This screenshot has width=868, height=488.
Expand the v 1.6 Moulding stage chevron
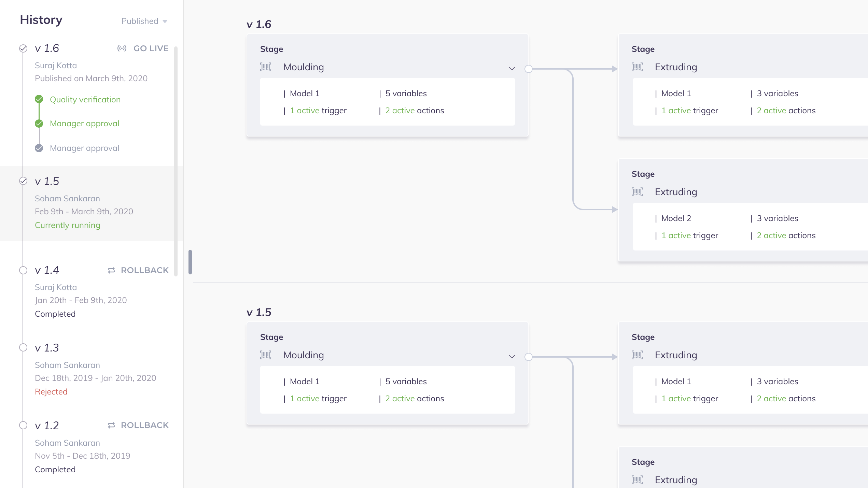(x=512, y=68)
